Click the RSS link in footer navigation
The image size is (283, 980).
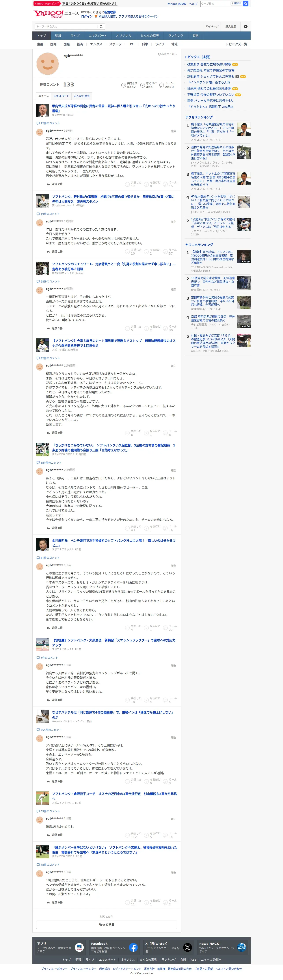(194, 960)
